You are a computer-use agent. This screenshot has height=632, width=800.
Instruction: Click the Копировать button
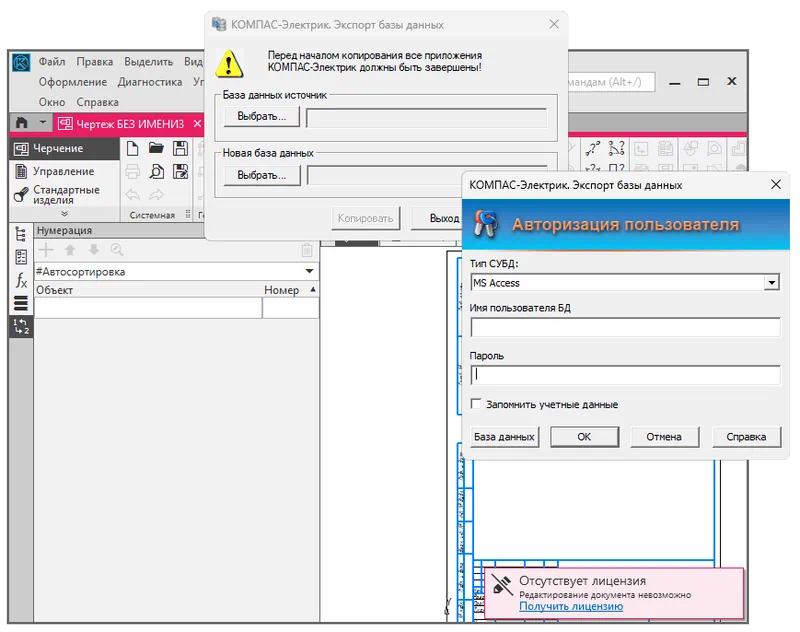(365, 218)
